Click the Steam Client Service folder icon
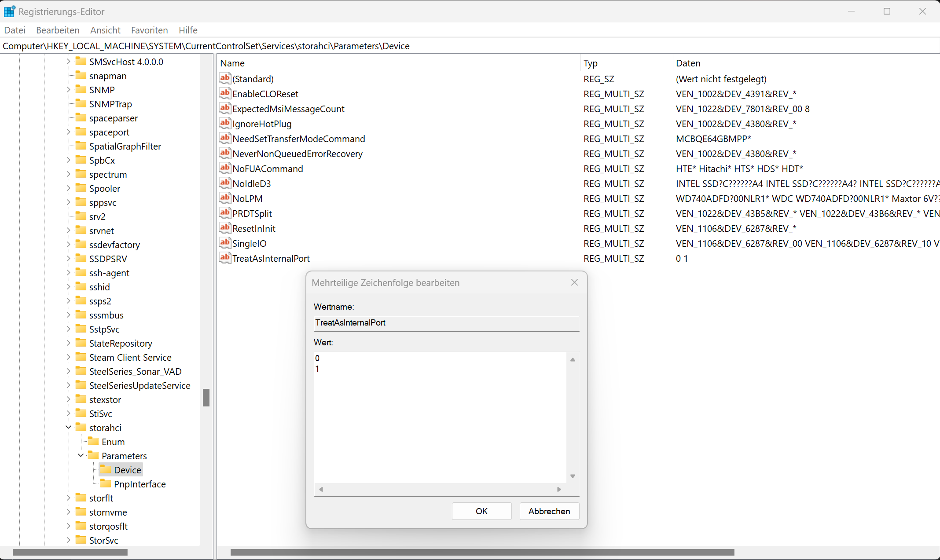 [x=81, y=357]
